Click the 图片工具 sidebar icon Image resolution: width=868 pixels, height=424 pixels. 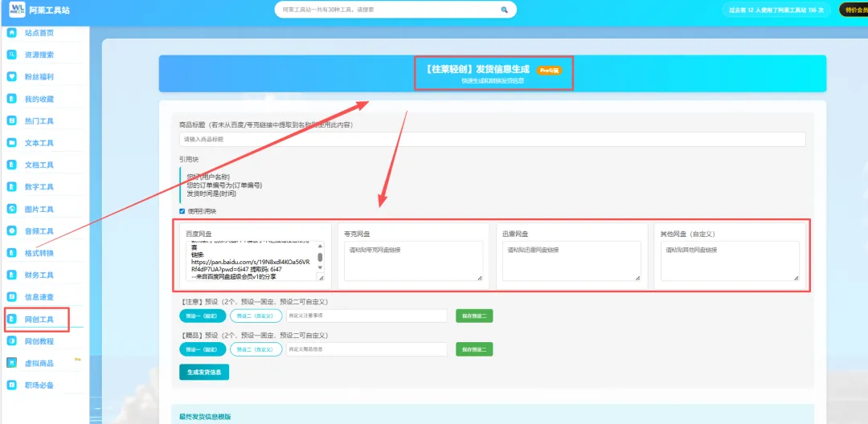(11, 209)
